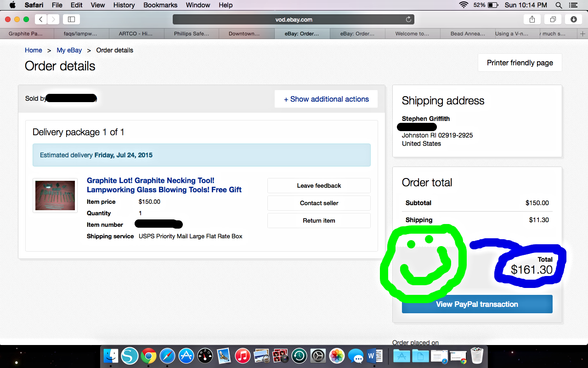Open Time Machine Dock icon

pyautogui.click(x=299, y=356)
